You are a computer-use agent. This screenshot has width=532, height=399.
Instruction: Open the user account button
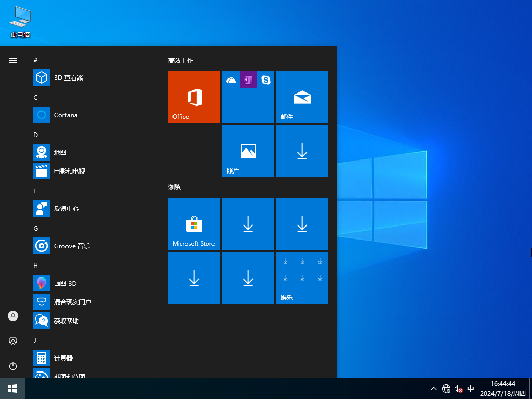point(12,315)
